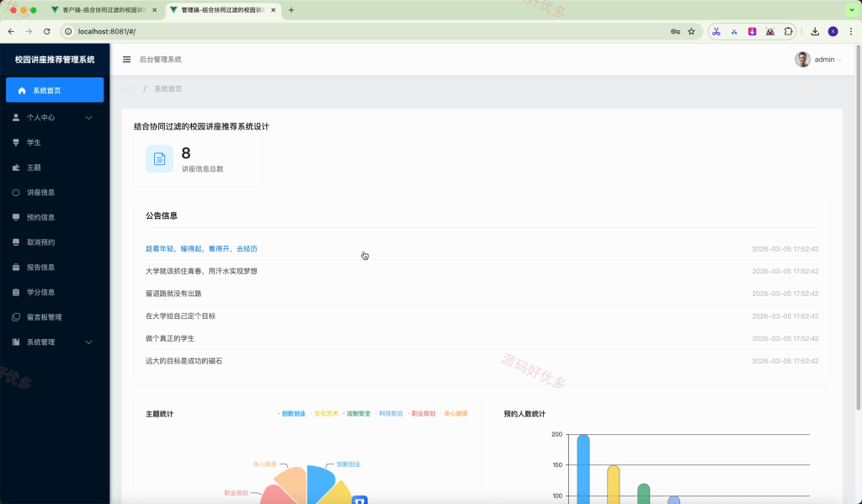Reload the current page

click(x=47, y=31)
